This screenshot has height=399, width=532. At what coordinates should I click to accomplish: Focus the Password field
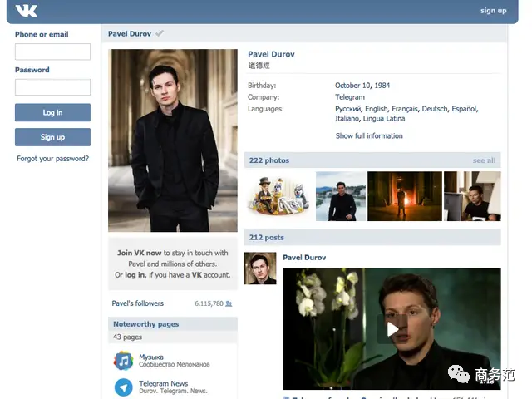coord(52,87)
